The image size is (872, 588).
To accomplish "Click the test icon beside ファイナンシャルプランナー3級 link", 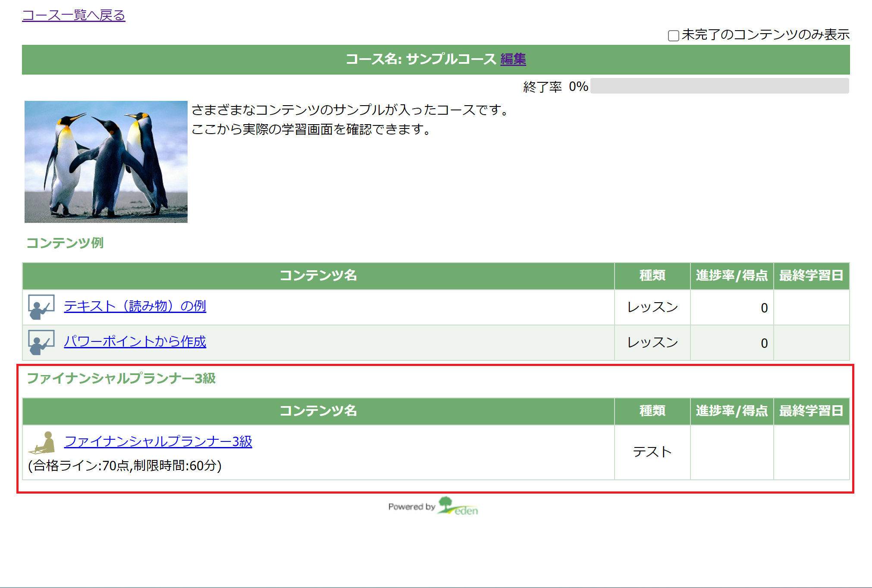I will 42,442.
